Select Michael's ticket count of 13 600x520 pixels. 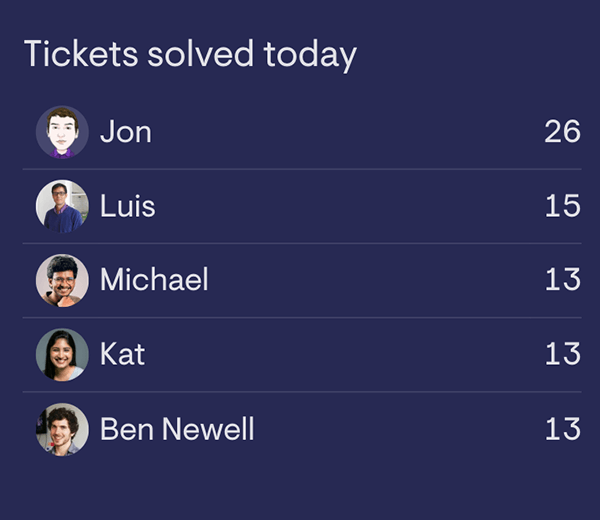coord(562,280)
